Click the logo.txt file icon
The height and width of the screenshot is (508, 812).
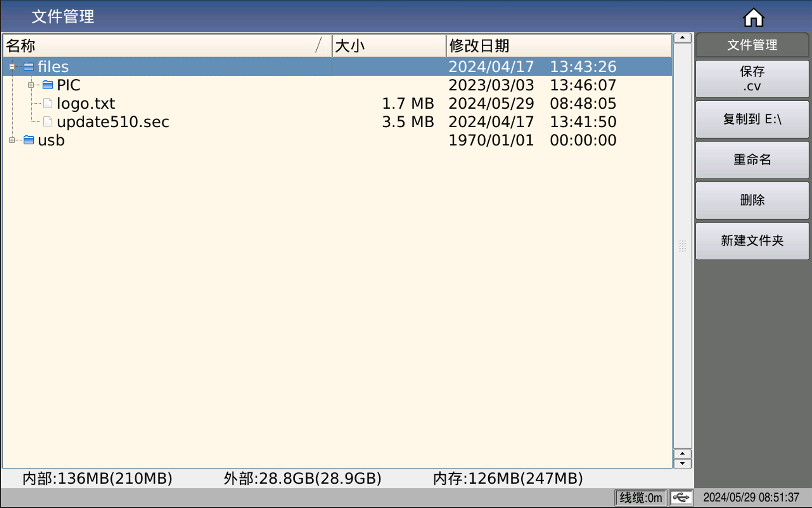(48, 103)
